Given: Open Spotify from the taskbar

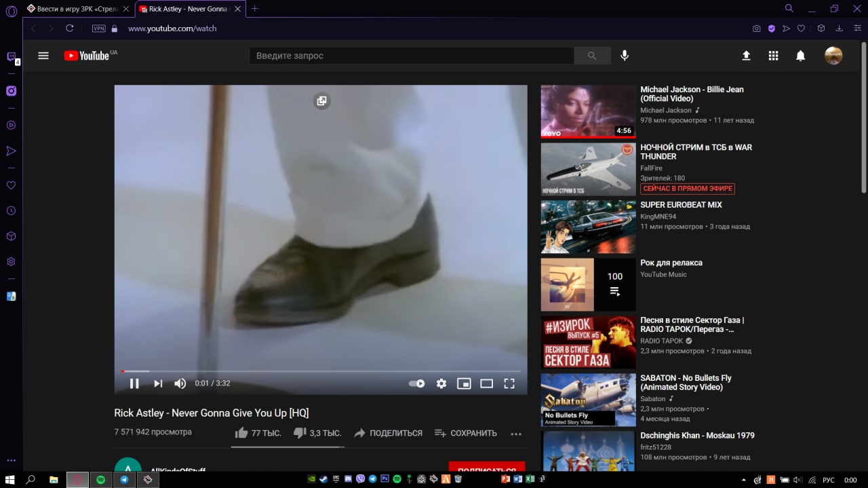Looking at the screenshot, I should tap(100, 479).
